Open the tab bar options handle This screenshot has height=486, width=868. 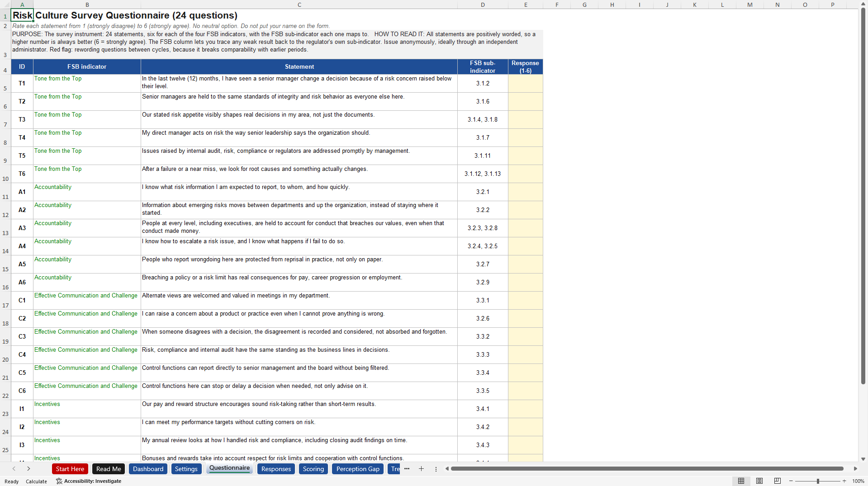436,469
